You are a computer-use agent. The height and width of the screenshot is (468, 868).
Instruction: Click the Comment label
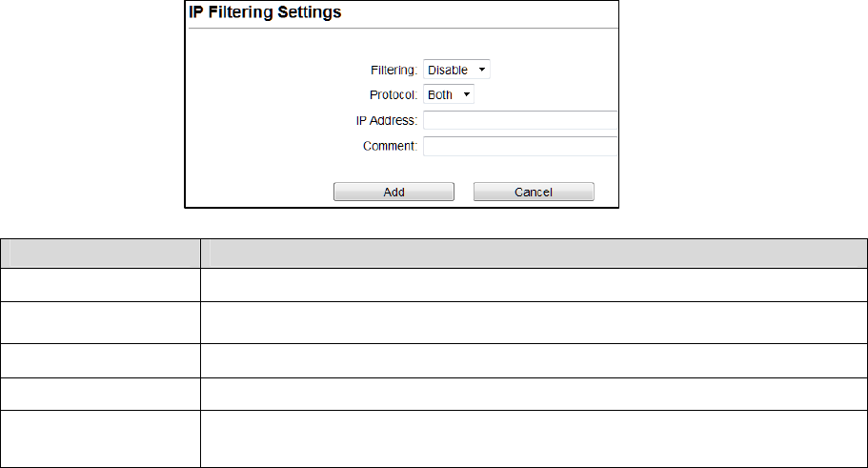pyautogui.click(x=391, y=147)
